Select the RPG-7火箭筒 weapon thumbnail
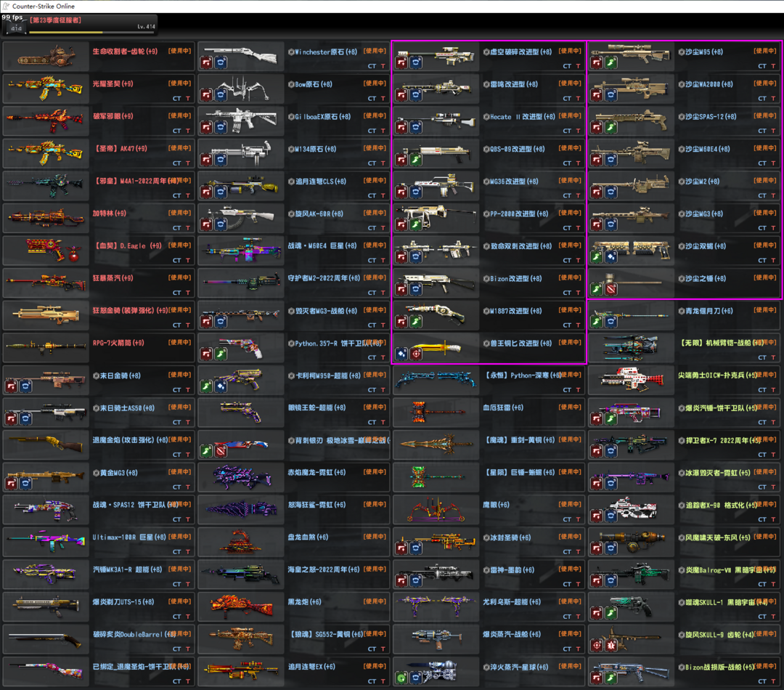784x690 pixels. (46, 347)
